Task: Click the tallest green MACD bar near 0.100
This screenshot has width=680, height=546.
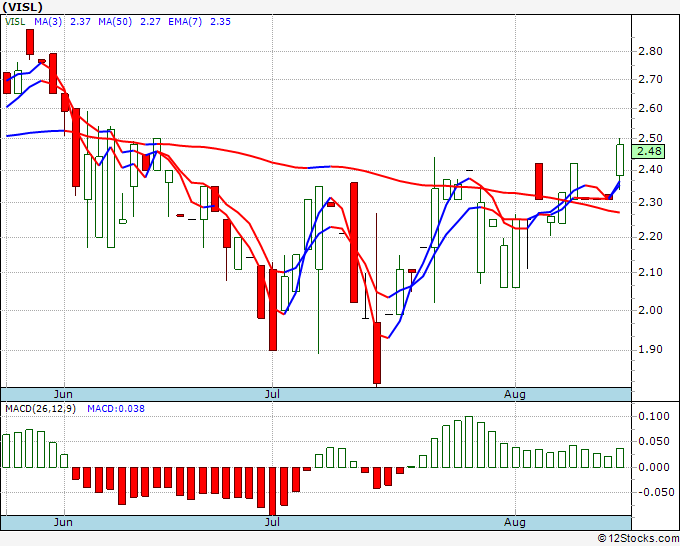Action: (x=469, y=442)
